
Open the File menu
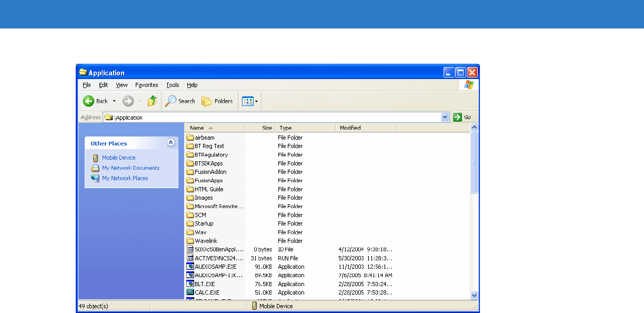pos(87,85)
